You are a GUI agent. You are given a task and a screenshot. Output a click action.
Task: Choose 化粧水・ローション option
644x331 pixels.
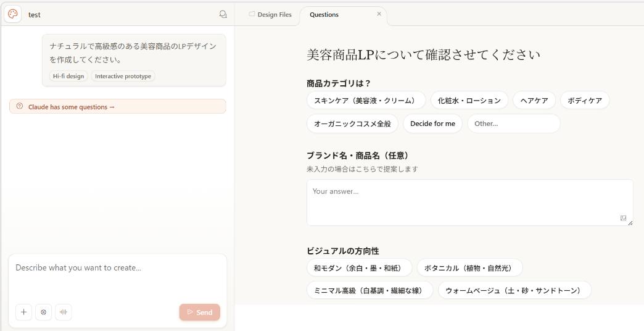[469, 100]
